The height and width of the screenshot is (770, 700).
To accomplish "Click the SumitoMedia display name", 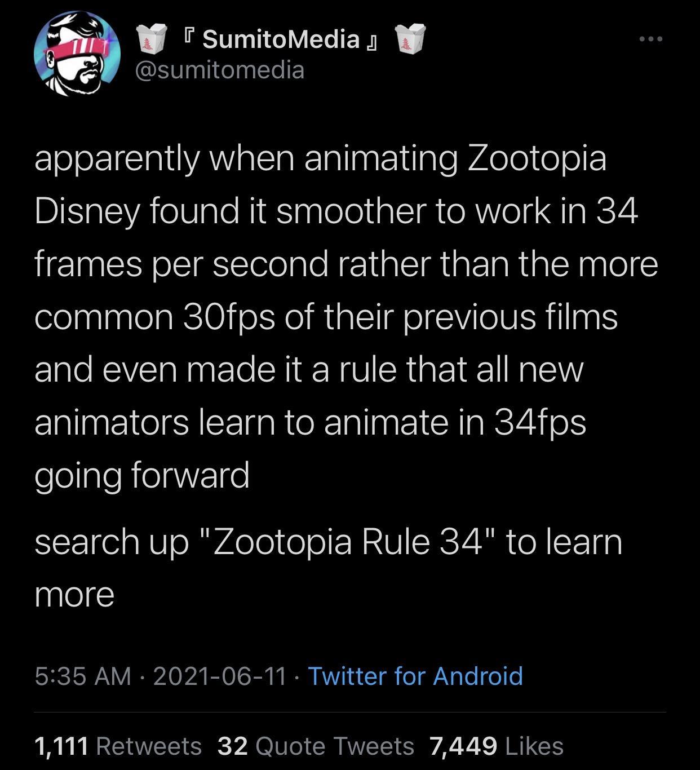I will tap(280, 39).
